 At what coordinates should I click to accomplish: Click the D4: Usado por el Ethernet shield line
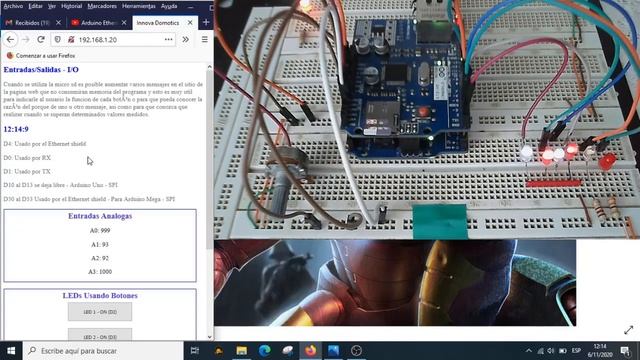pos(45,144)
